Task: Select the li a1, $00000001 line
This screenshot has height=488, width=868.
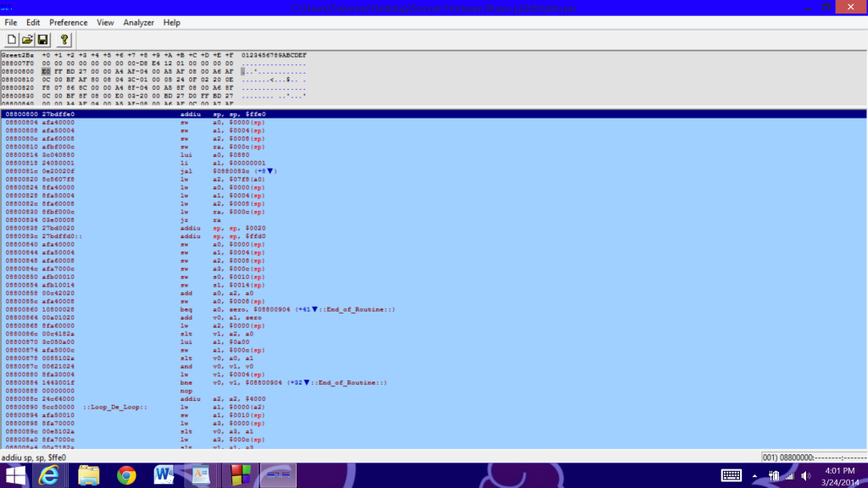Action: [x=433, y=163]
